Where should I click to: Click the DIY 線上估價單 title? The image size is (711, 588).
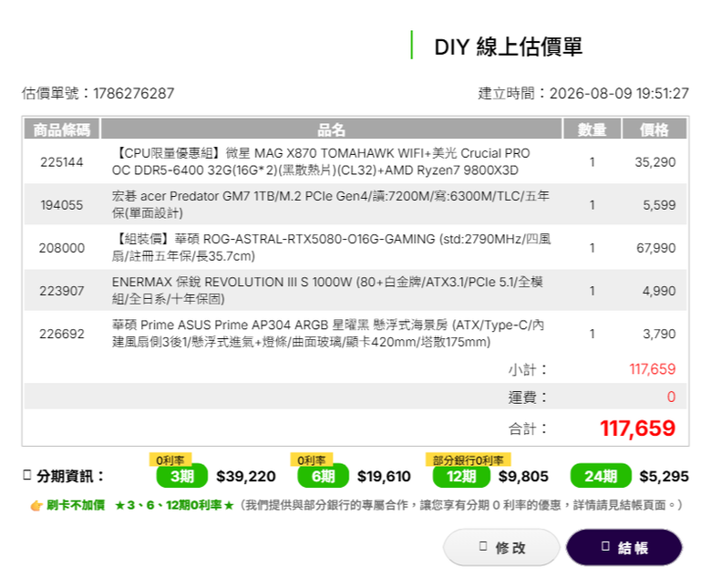coord(509,46)
